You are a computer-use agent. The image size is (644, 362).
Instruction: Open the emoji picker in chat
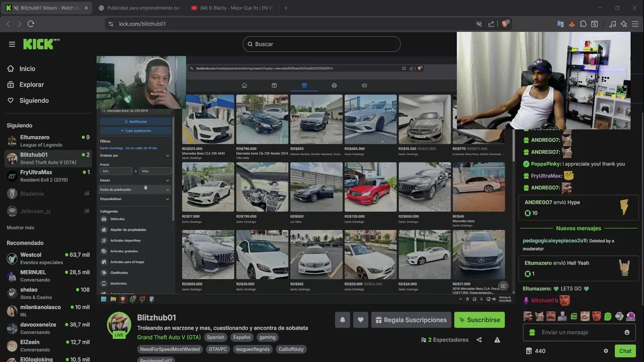click(x=627, y=332)
